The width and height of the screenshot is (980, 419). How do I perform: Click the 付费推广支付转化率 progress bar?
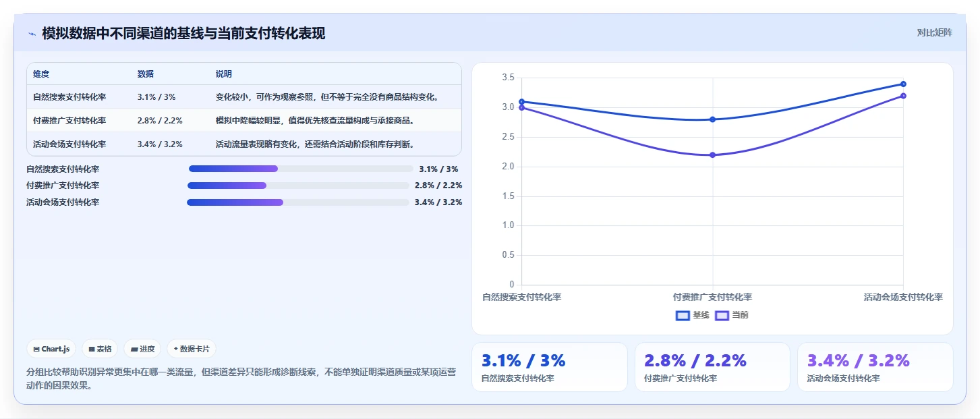(298, 186)
